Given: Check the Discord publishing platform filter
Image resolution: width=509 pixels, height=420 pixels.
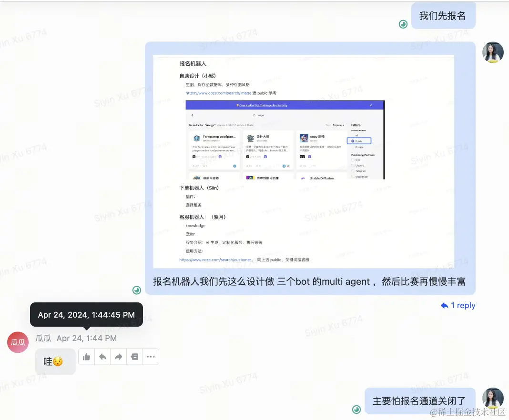Looking at the screenshot, I should point(353,165).
